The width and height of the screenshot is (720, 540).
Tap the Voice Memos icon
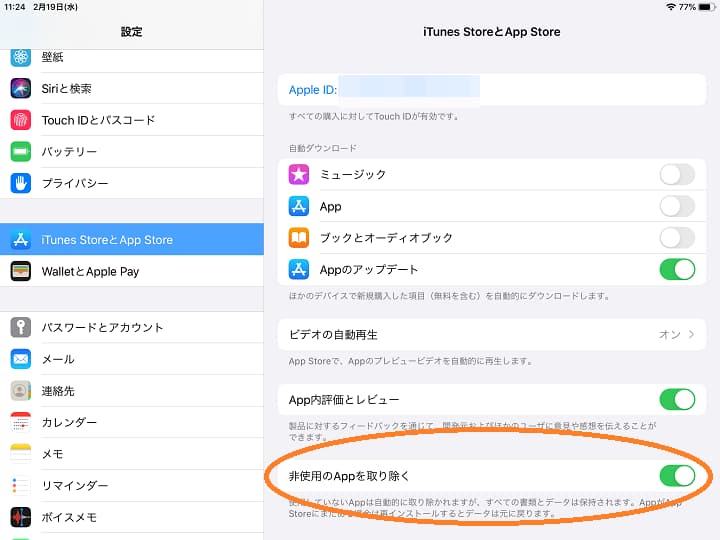tap(21, 517)
